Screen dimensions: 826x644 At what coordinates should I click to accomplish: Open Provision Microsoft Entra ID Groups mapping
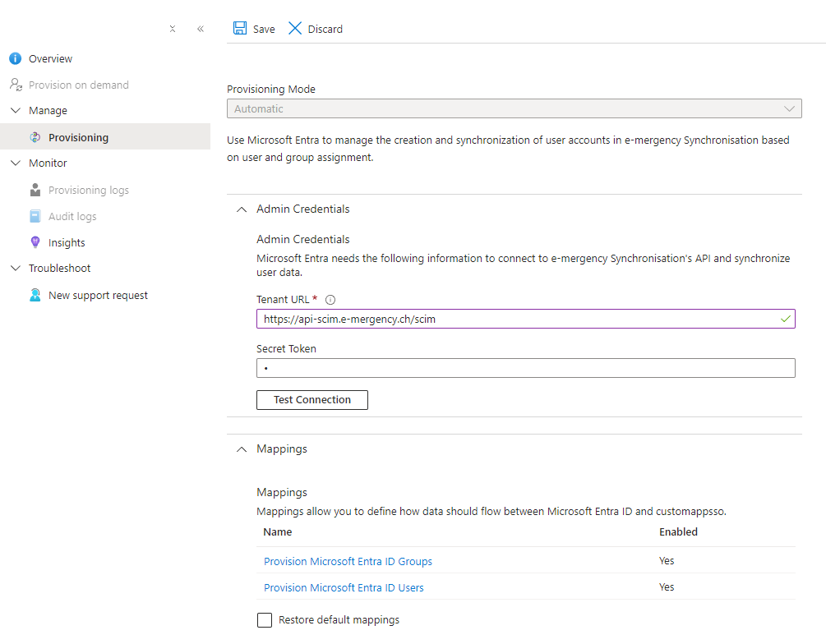[x=348, y=561]
